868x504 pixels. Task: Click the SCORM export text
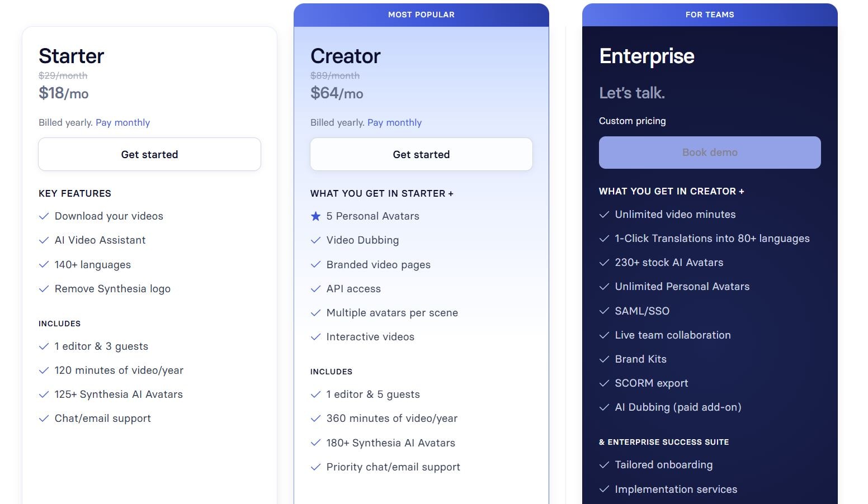coord(652,383)
